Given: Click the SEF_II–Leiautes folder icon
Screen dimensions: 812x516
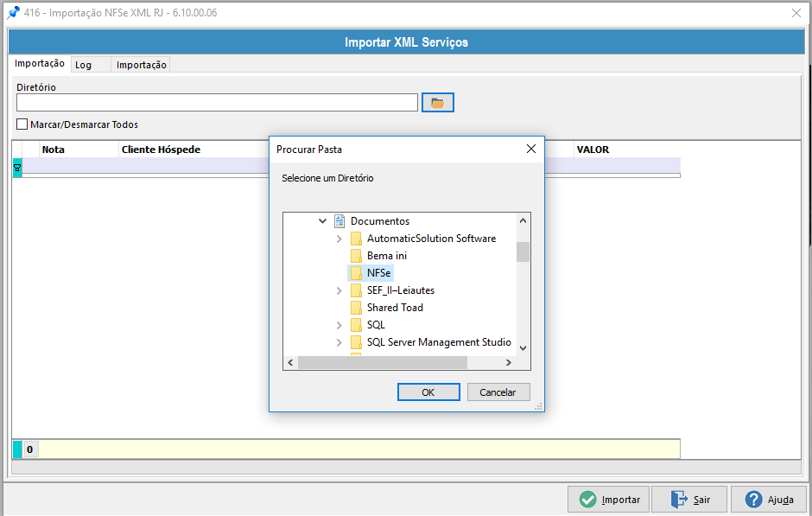Looking at the screenshot, I should tap(356, 290).
